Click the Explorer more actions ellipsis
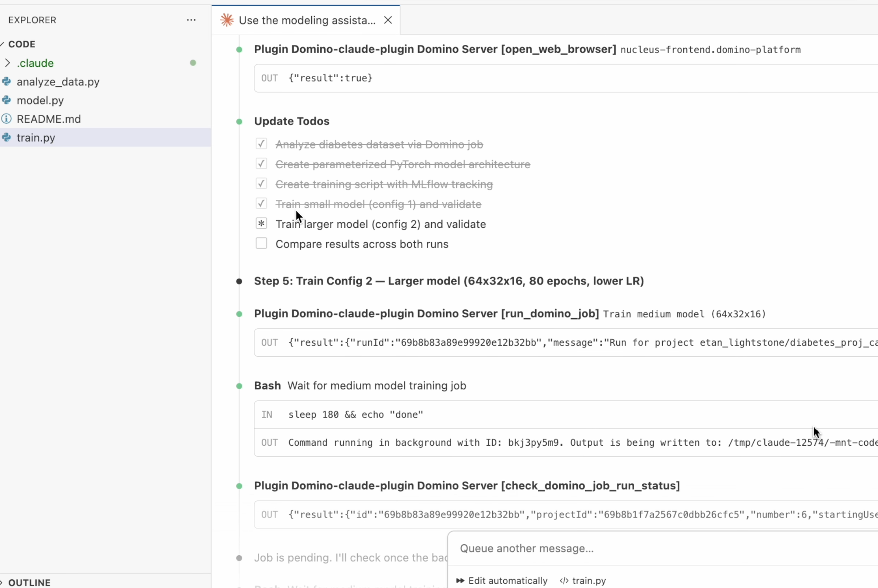 tap(191, 20)
